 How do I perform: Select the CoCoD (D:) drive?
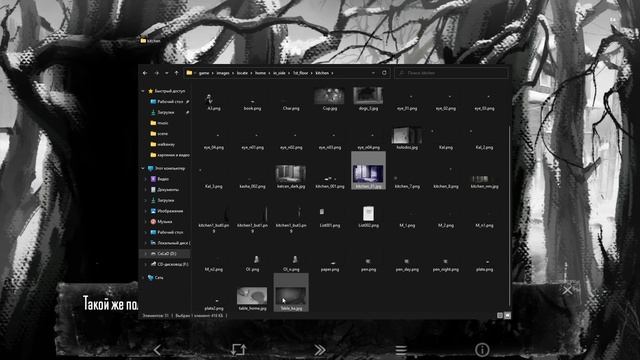click(163, 253)
